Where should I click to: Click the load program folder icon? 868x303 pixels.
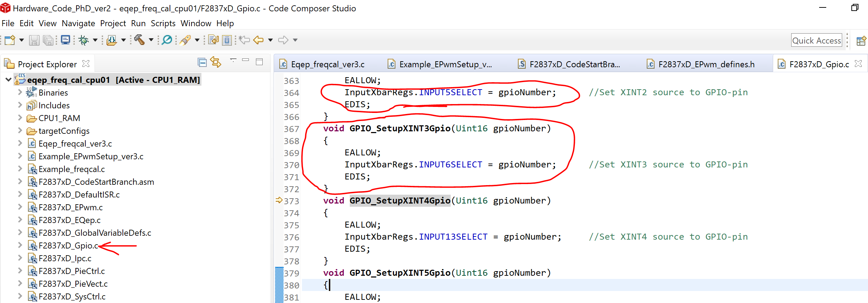tap(112, 40)
